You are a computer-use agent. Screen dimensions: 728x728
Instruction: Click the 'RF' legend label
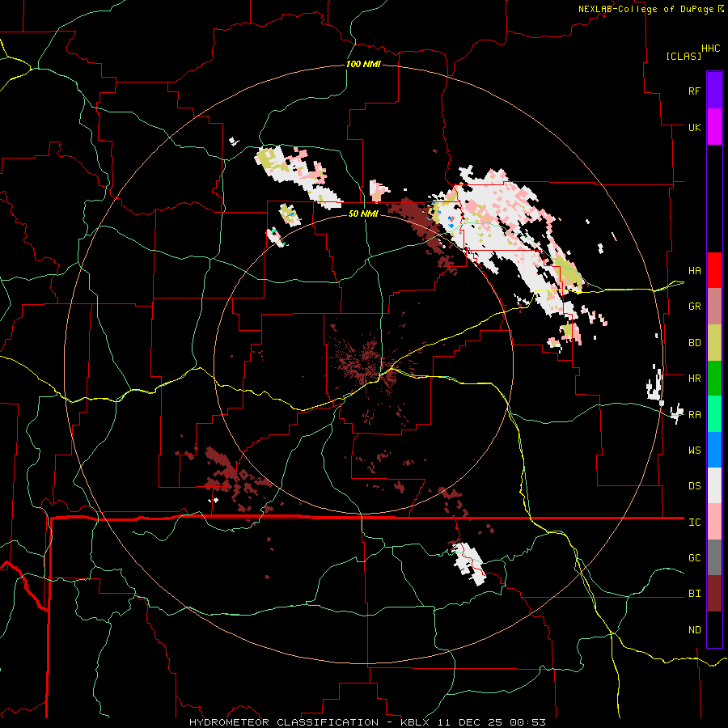coord(694,91)
